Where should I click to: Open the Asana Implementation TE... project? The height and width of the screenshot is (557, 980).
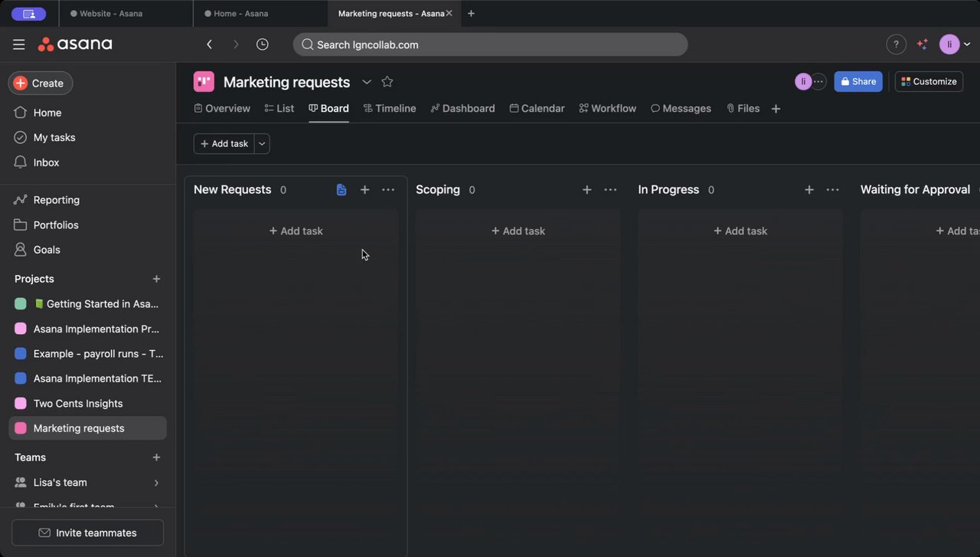(x=87, y=378)
